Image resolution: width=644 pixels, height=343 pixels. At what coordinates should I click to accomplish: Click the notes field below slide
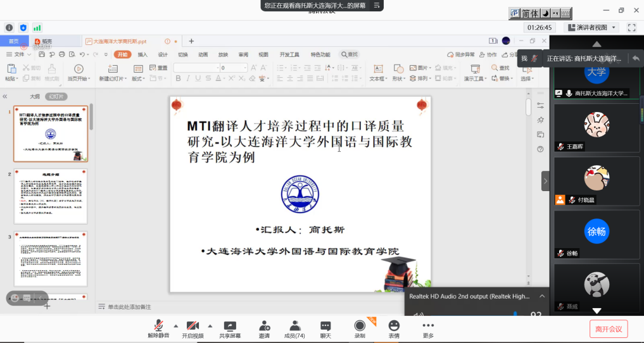129,307
